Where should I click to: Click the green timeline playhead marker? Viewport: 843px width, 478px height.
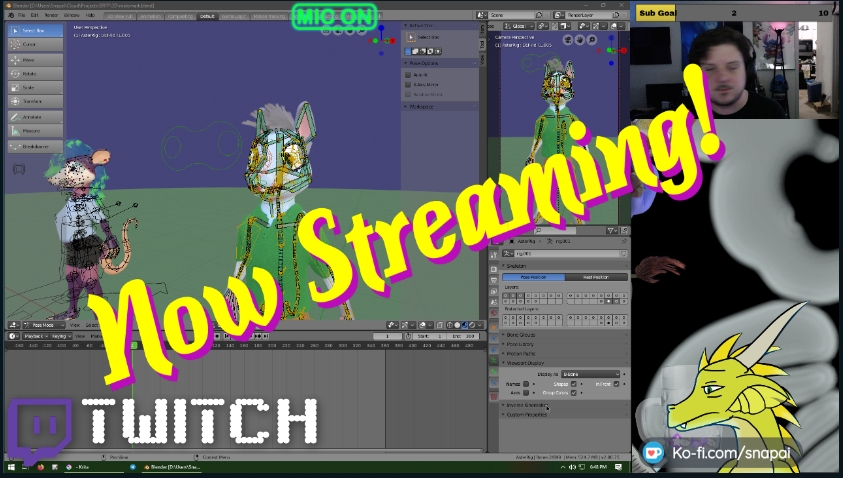pos(133,346)
